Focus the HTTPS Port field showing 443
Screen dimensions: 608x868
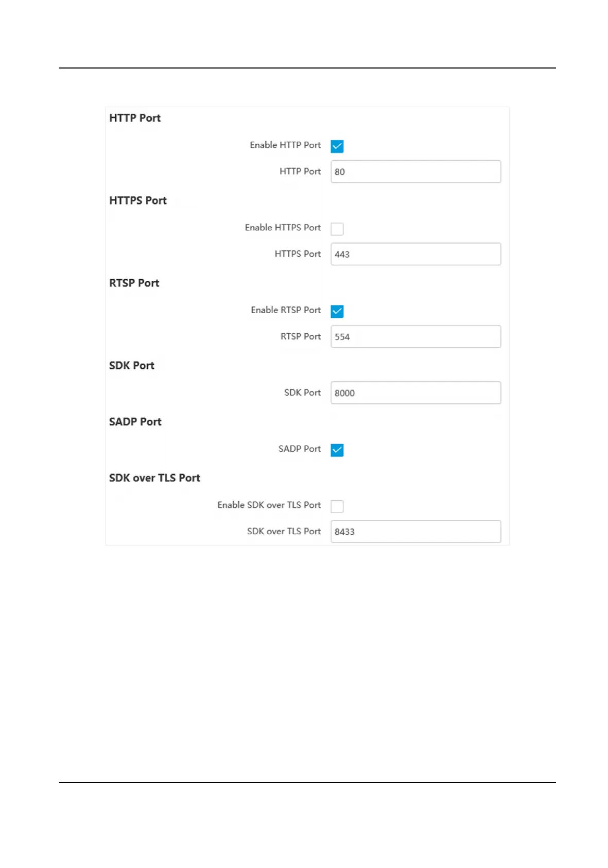pos(415,254)
